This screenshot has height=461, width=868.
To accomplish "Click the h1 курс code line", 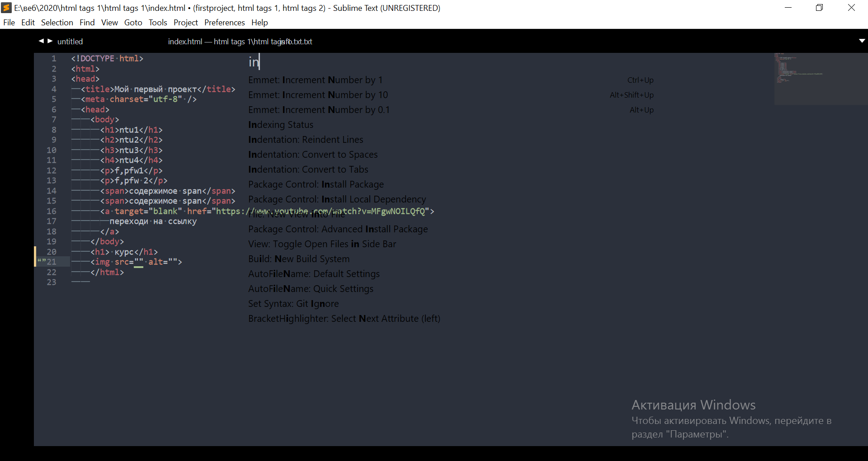I will coord(124,252).
